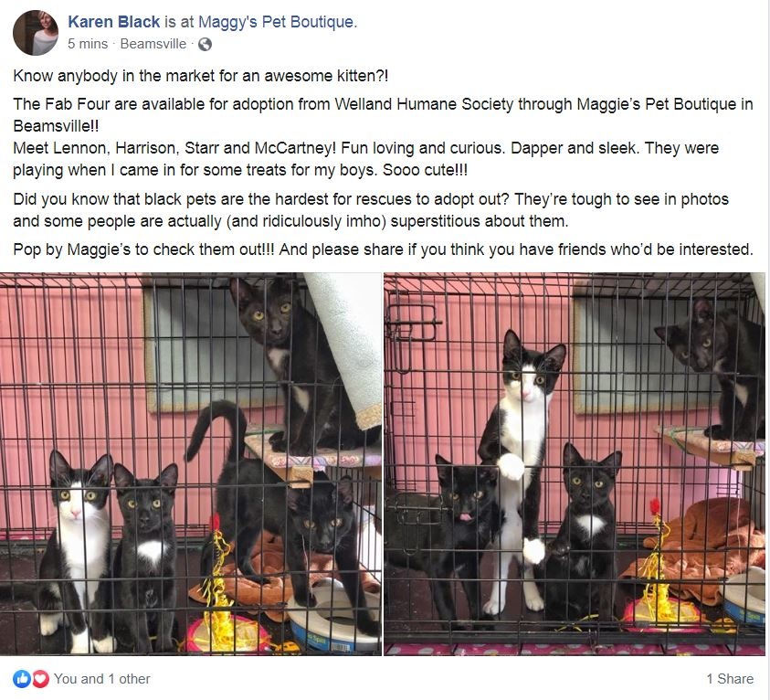Click the public globe privacy icon
The height and width of the screenshot is (700, 770).
click(205, 44)
